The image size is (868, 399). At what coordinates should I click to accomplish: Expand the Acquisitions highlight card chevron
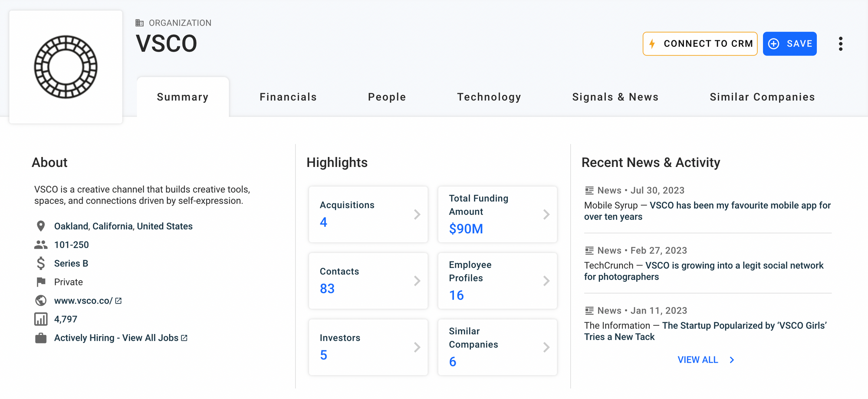417,214
